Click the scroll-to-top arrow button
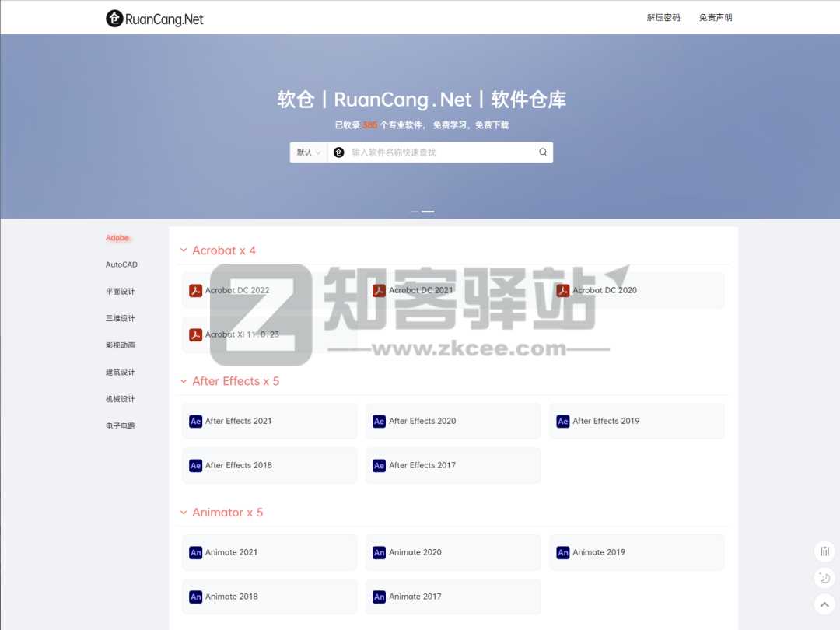This screenshot has width=840, height=630. pos(824,604)
